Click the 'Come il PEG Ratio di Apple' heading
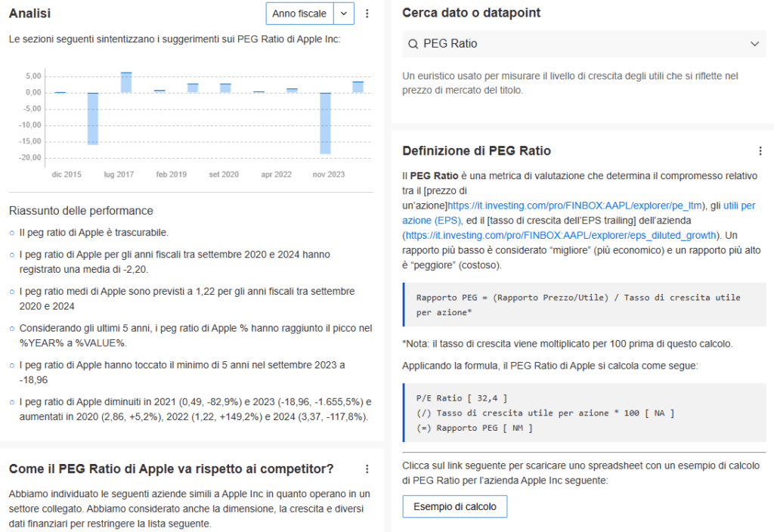This screenshot has width=774, height=532. click(172, 469)
